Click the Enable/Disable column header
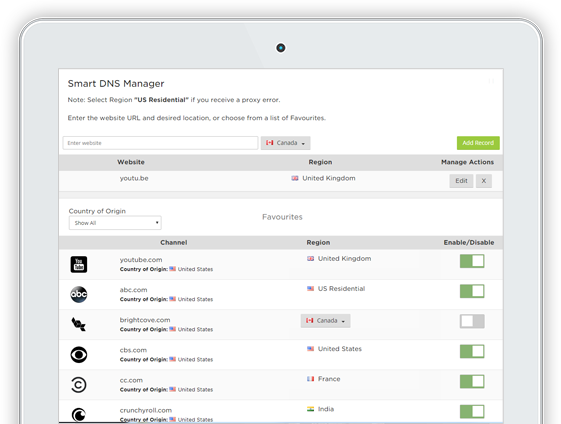The height and width of the screenshot is (424, 561). [x=469, y=243]
